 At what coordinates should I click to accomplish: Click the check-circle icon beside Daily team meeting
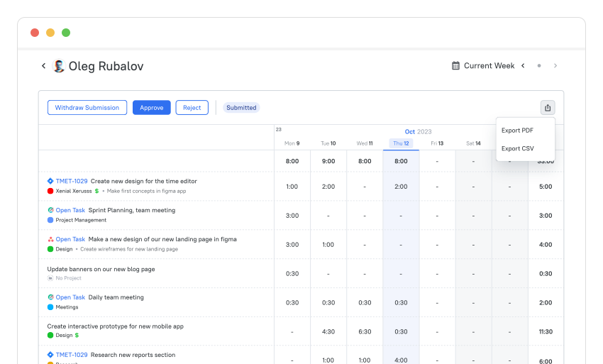point(50,297)
